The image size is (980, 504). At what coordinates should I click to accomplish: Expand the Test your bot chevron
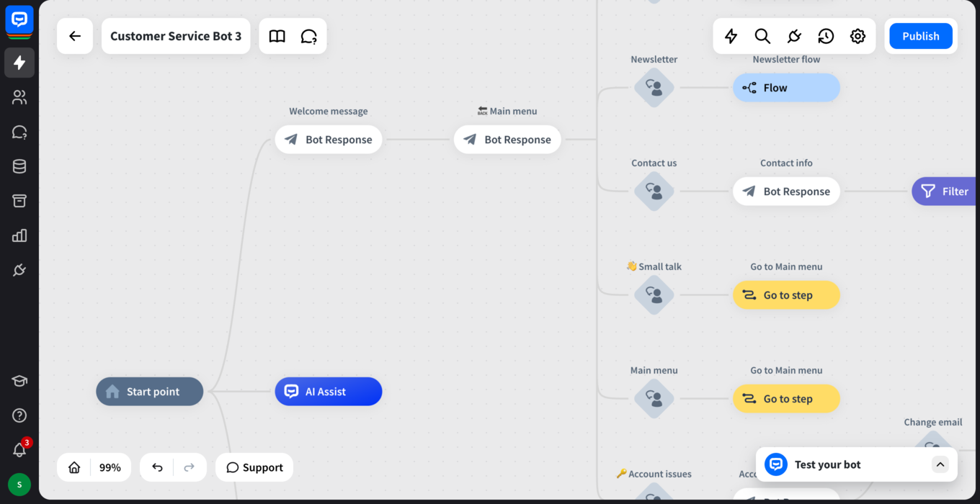click(940, 464)
